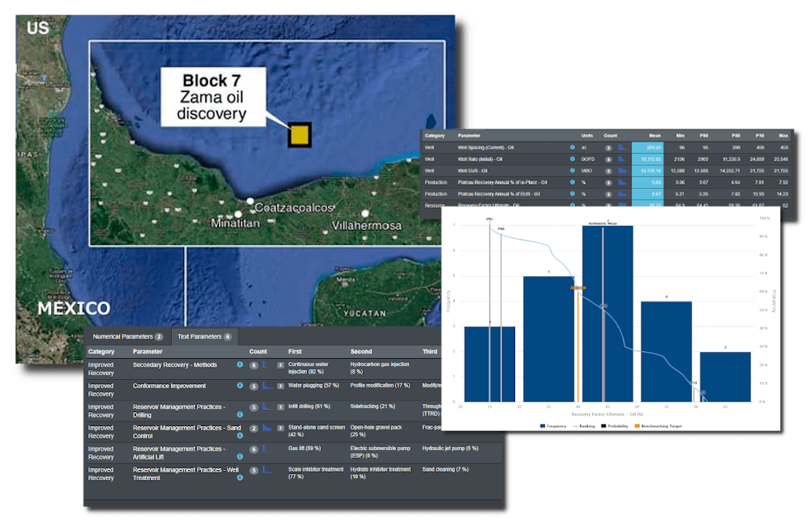Click small 2 badge in Conformance Improvement row
This screenshot has width=812, height=522.
pos(281,387)
